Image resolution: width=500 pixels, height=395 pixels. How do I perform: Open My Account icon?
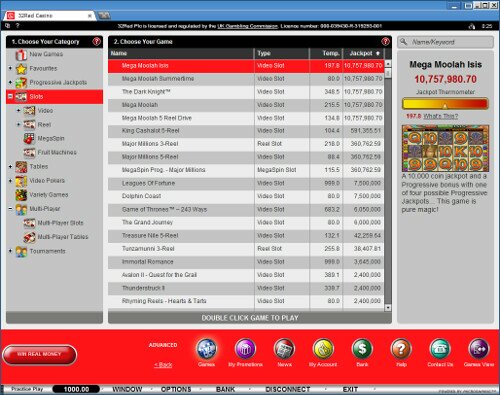click(x=323, y=349)
